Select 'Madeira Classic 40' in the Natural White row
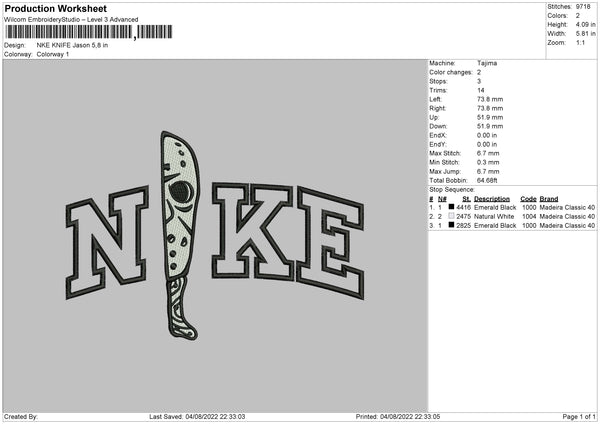 tap(567, 217)
